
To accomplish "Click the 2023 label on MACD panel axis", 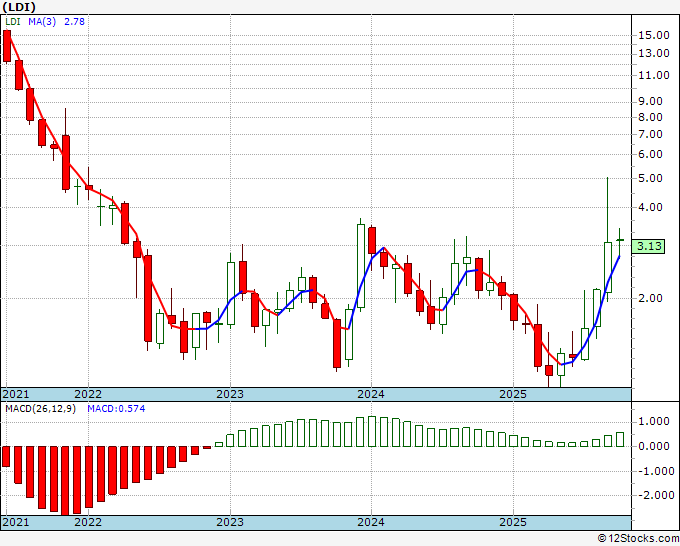I will [230, 522].
